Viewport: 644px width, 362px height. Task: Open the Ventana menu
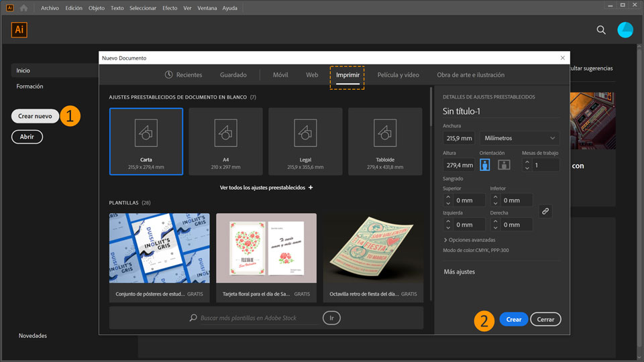pos(207,8)
